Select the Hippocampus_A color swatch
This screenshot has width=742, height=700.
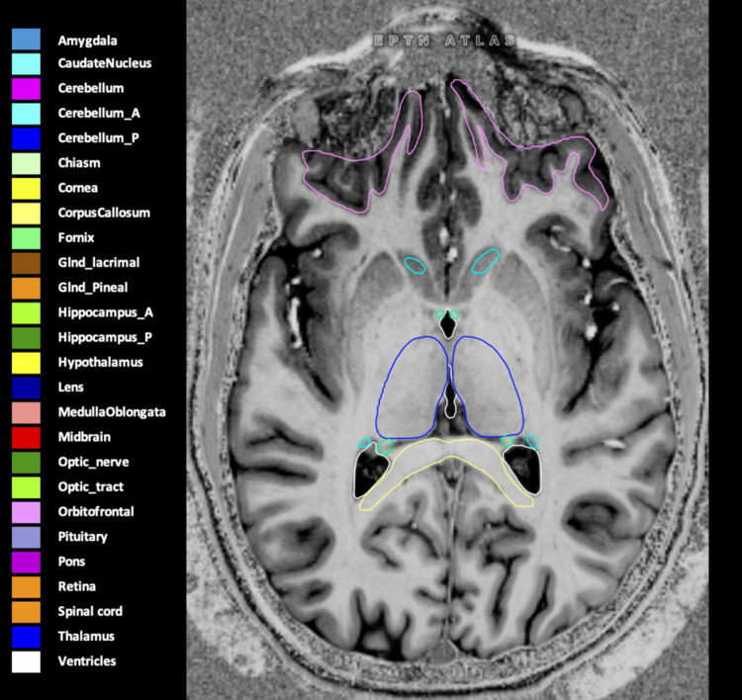pyautogui.click(x=26, y=313)
